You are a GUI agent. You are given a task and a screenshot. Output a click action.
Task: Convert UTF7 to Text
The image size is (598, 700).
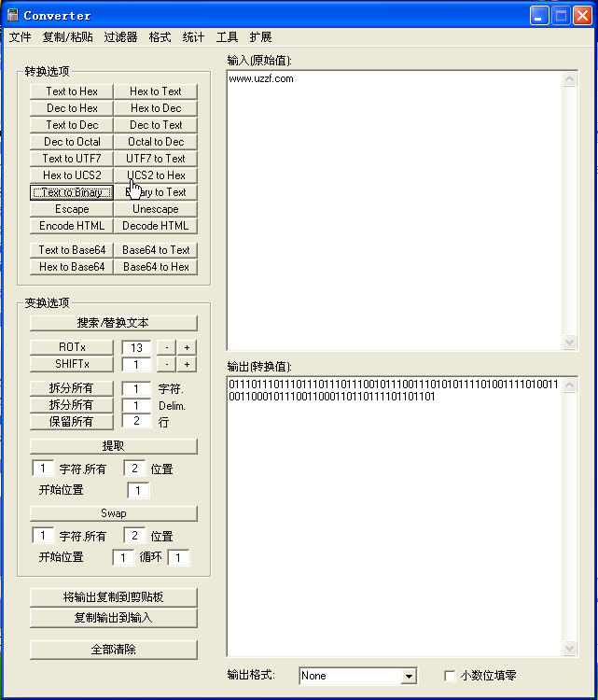[x=156, y=159]
